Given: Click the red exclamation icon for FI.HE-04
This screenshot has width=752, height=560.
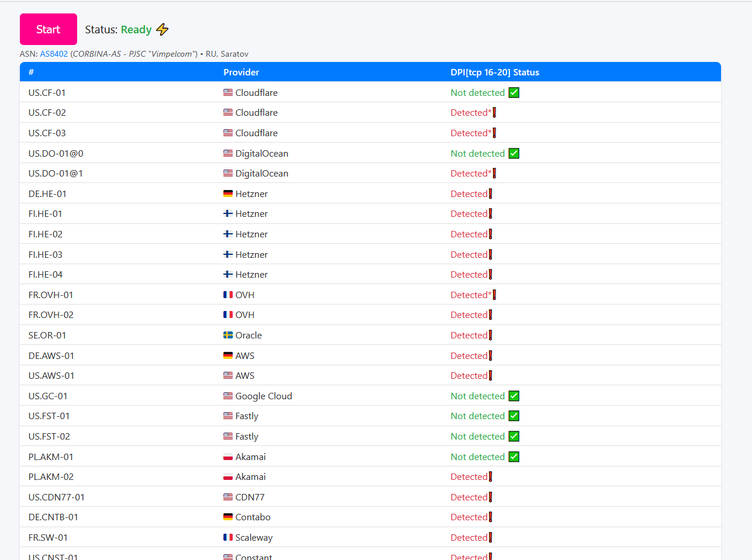Looking at the screenshot, I should pos(490,275).
